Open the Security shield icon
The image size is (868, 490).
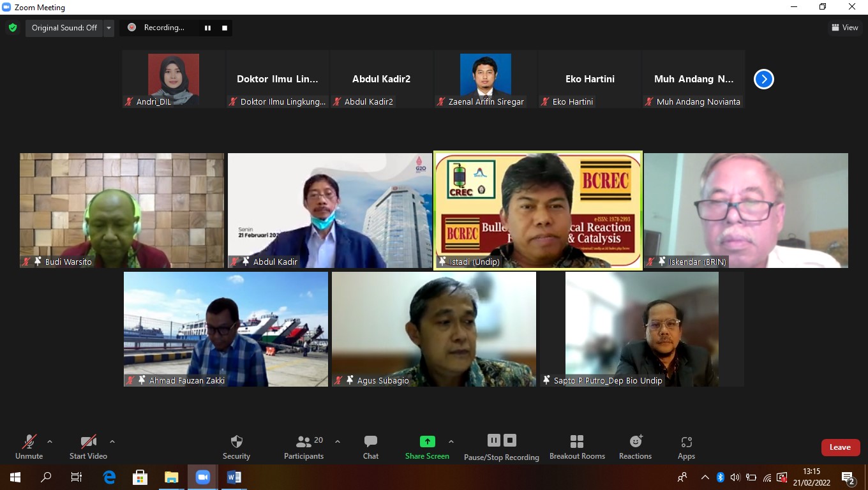coord(236,442)
